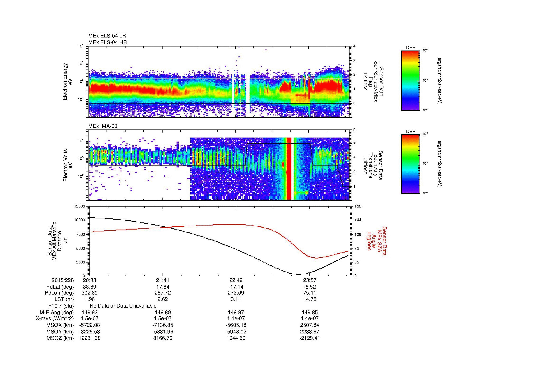Click the 'F10.7 (sfu)' row label
This screenshot has width=555, height=392.
pyautogui.click(x=61, y=306)
